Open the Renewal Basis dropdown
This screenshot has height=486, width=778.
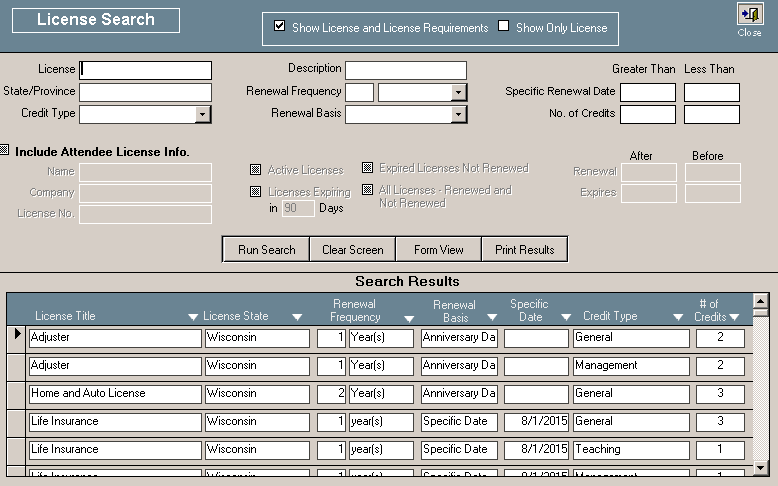pos(458,114)
